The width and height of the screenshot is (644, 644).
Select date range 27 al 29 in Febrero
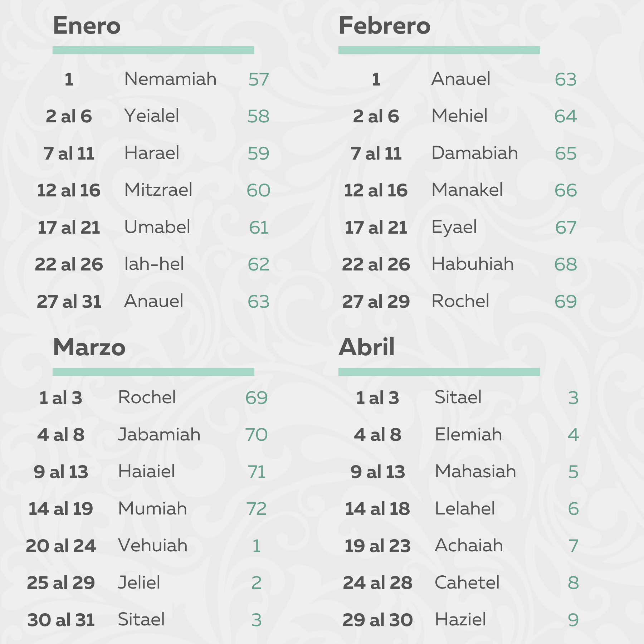[x=376, y=301]
